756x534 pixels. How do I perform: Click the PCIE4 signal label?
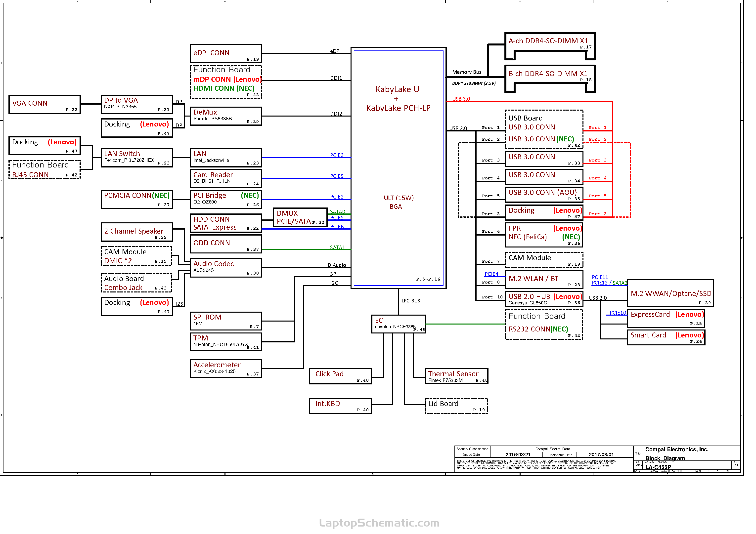491,274
